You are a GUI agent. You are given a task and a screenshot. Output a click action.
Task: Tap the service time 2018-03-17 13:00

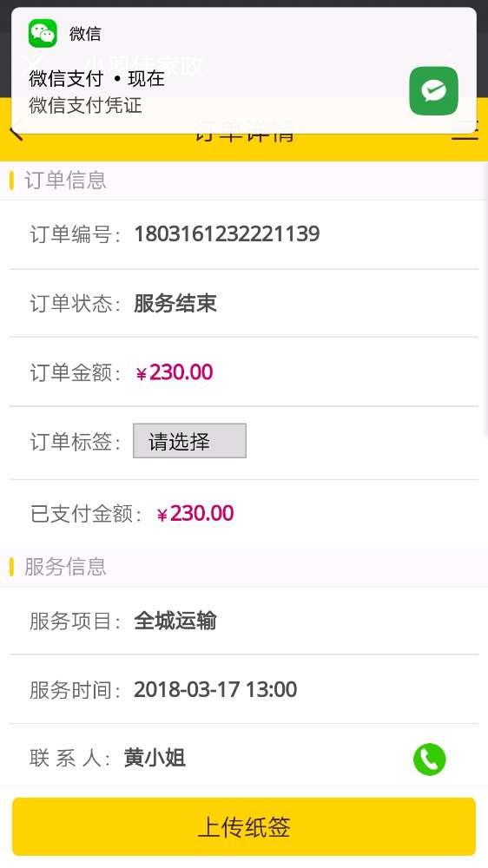pos(215,690)
